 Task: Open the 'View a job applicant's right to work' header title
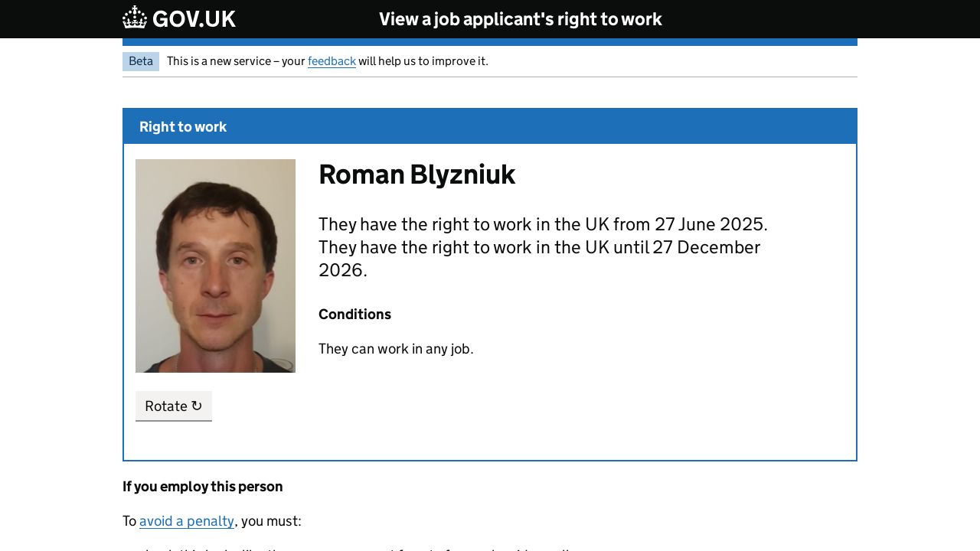pyautogui.click(x=520, y=19)
